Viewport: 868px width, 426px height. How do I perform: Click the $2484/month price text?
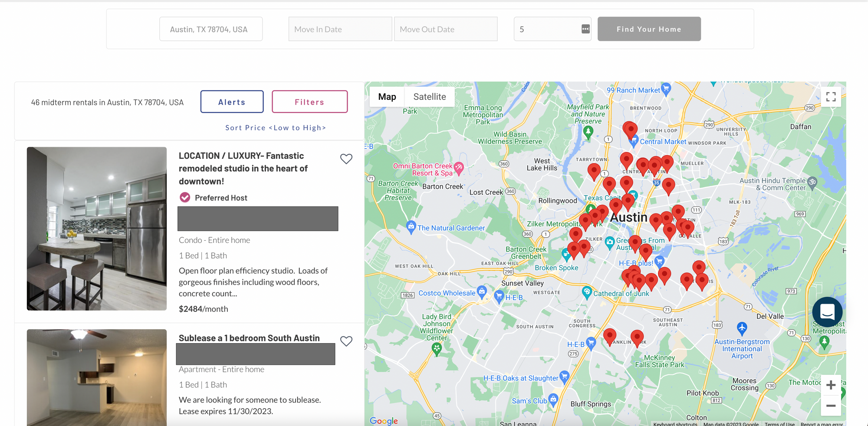coord(203,309)
